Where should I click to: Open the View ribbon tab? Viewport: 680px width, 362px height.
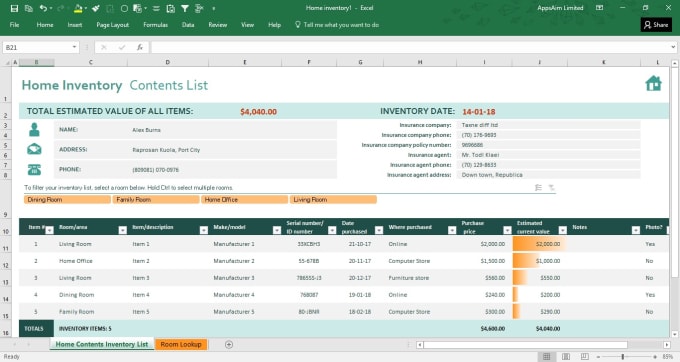pos(247,25)
